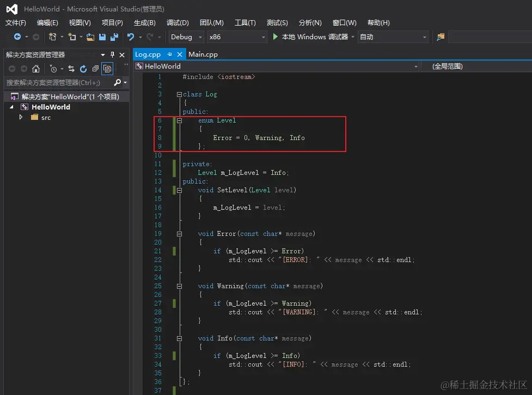Undo the last edit
Screen dimensions: 532x395
pos(131,37)
